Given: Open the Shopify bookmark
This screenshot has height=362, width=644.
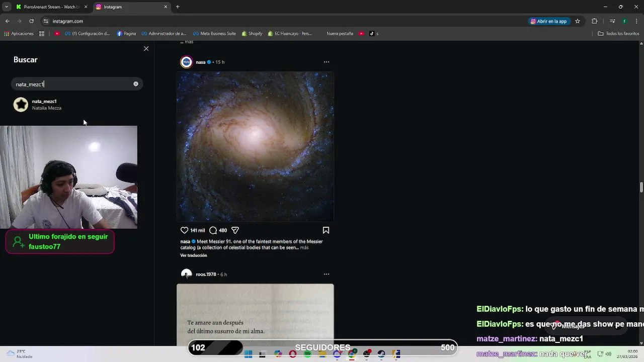Looking at the screenshot, I should coord(252,34).
